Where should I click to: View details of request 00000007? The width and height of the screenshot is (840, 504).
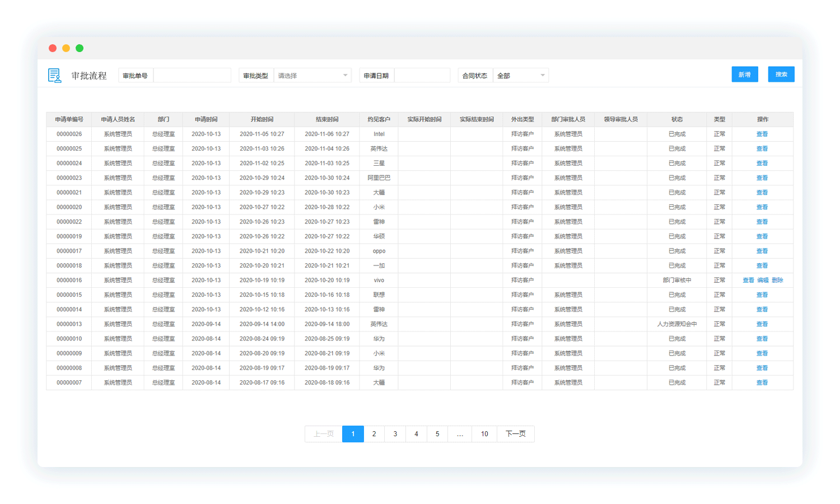[x=762, y=383]
